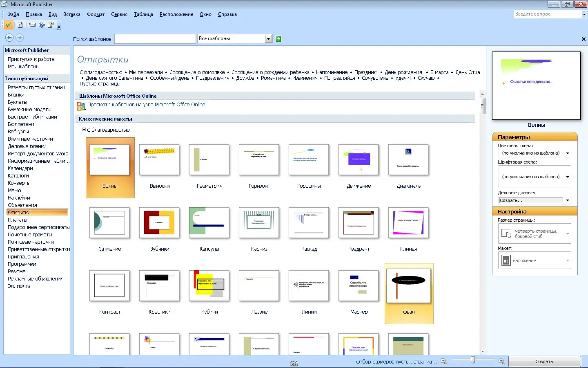Open the Правка menu
The height and width of the screenshot is (368, 588).
pos(33,14)
